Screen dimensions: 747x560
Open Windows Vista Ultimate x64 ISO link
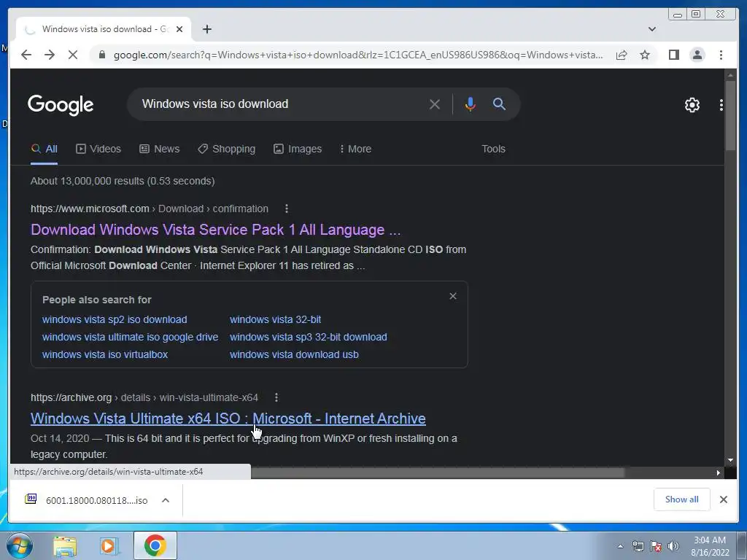tap(228, 419)
